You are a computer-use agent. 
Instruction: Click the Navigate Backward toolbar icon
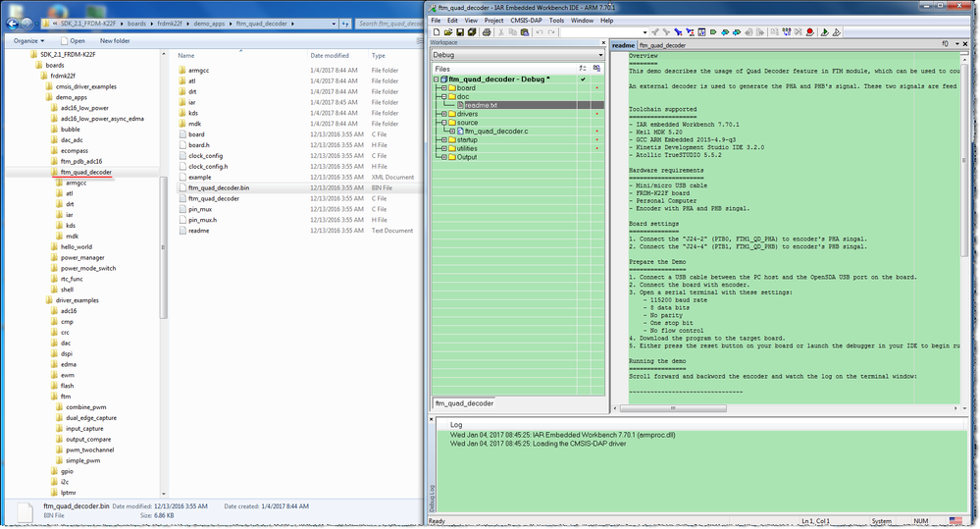tap(748, 31)
